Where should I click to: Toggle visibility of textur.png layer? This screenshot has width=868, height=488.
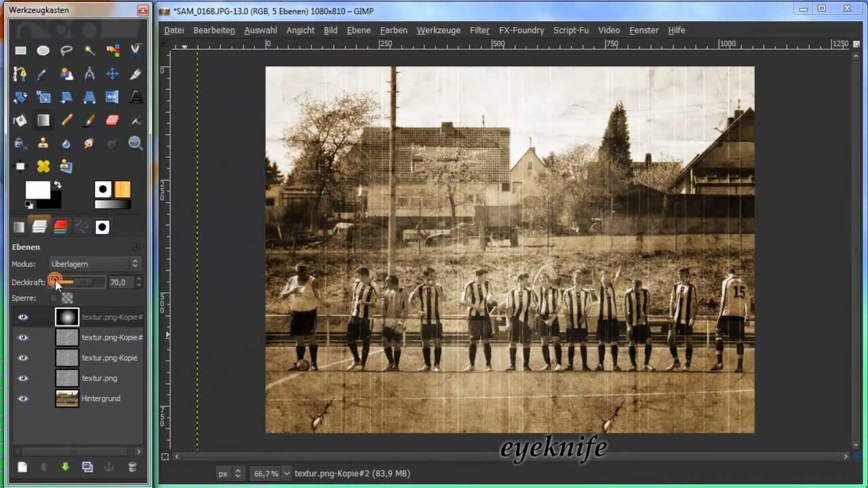[23, 378]
